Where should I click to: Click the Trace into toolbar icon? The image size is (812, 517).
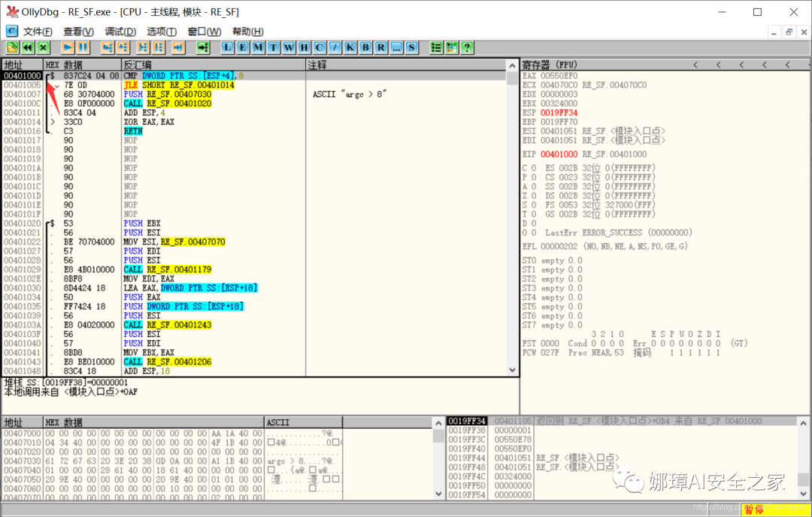click(143, 47)
